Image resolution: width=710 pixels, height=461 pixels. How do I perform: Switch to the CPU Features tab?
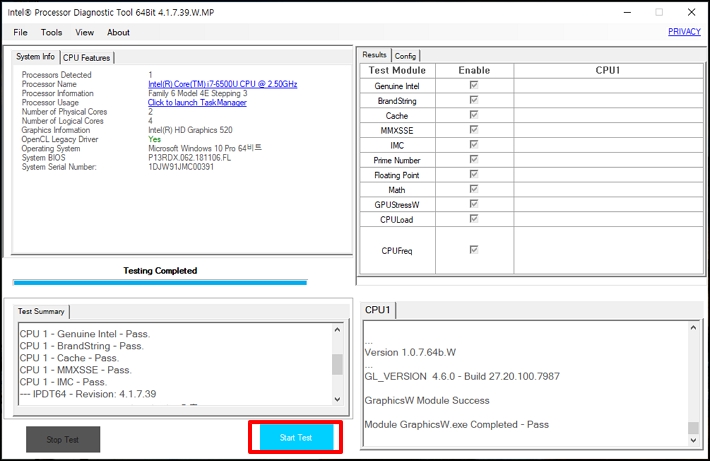(x=86, y=58)
